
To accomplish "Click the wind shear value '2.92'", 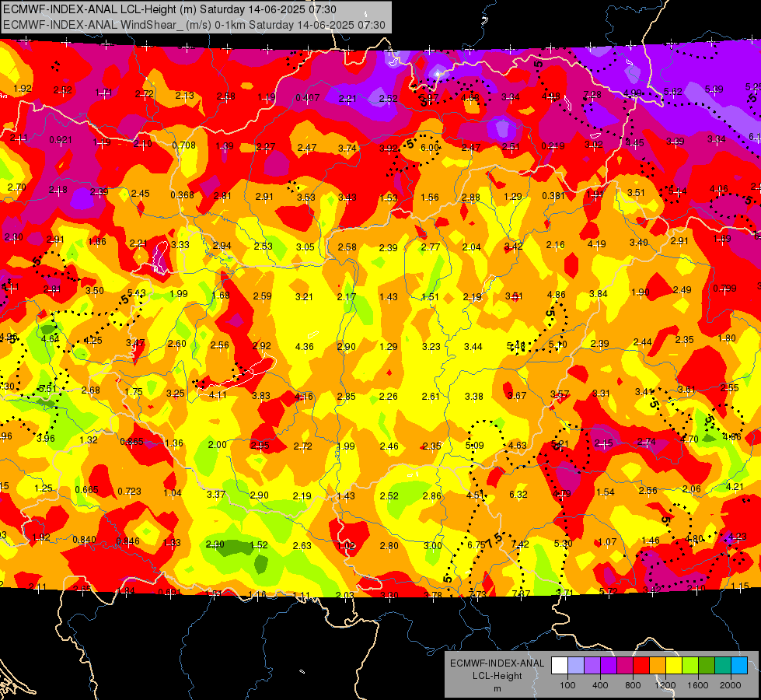I will click(x=262, y=346).
